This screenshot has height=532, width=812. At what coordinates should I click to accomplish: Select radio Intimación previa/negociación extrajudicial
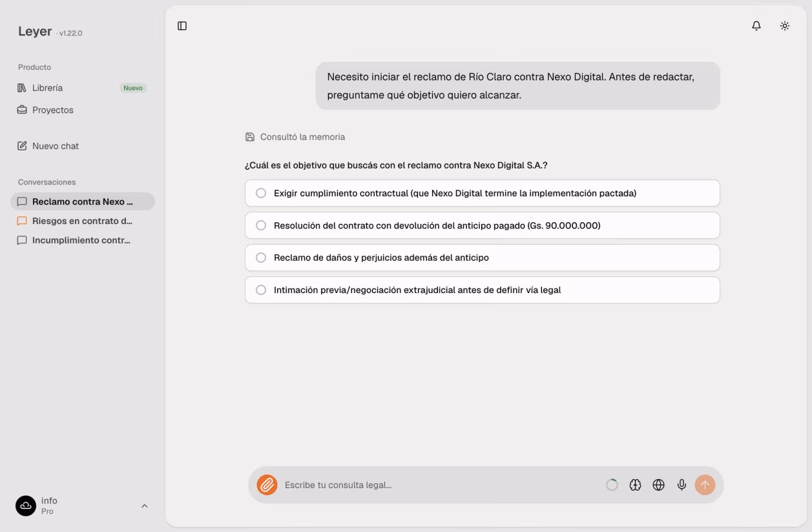[x=261, y=290]
